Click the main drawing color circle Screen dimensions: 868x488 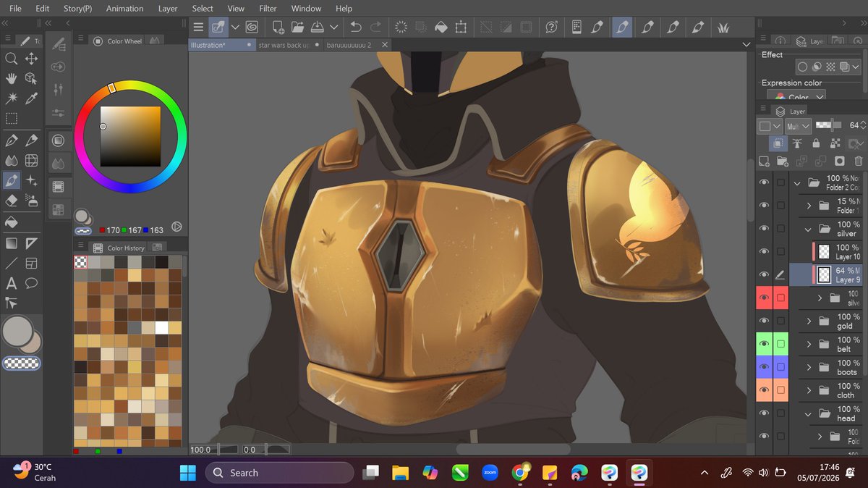click(x=16, y=332)
